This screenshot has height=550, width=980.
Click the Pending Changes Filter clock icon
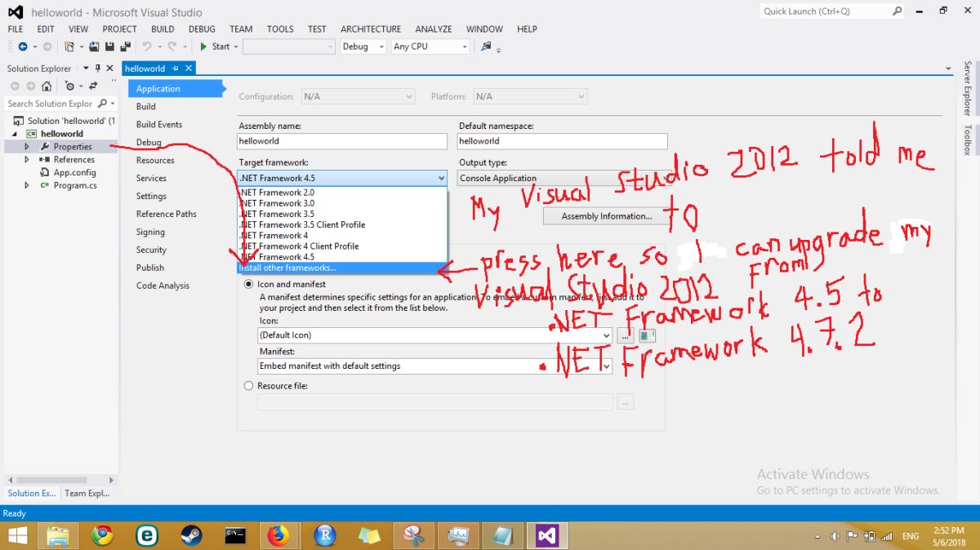pos(70,86)
